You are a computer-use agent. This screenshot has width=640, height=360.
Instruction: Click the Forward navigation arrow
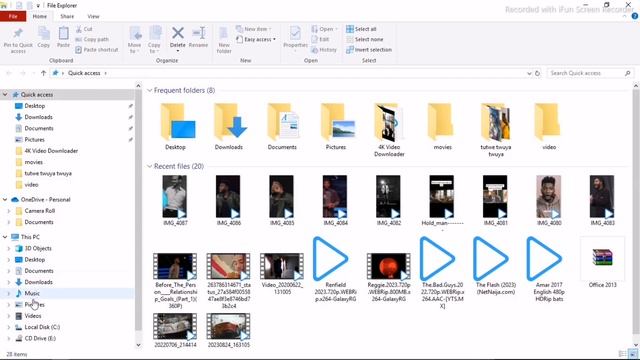point(23,73)
